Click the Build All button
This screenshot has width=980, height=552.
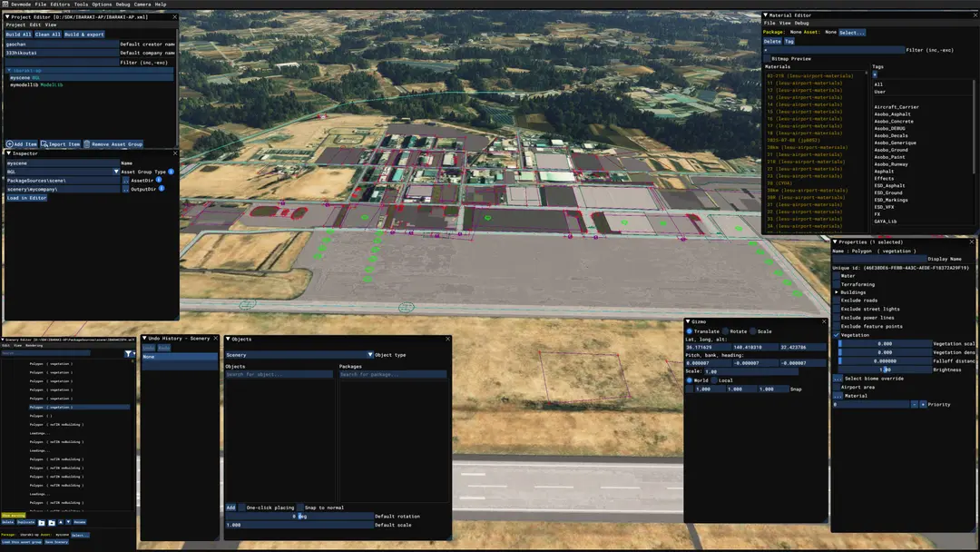point(18,34)
